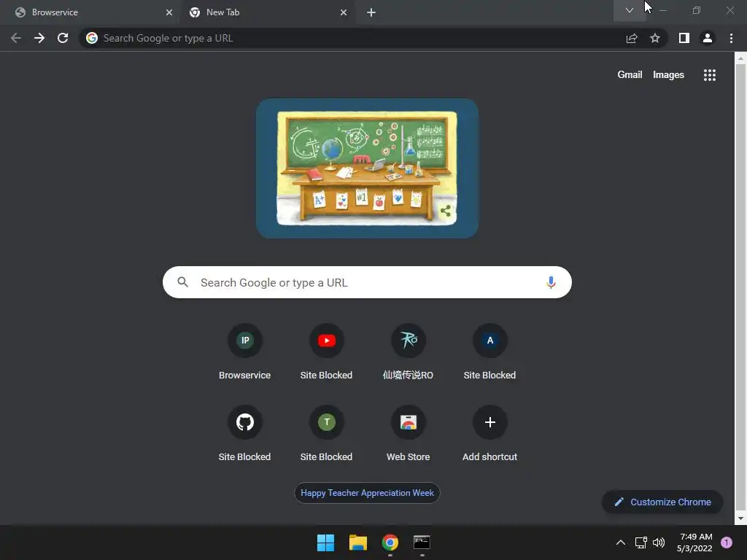
Task: Open the GitHub Site Blocked shortcut
Action: (245, 434)
